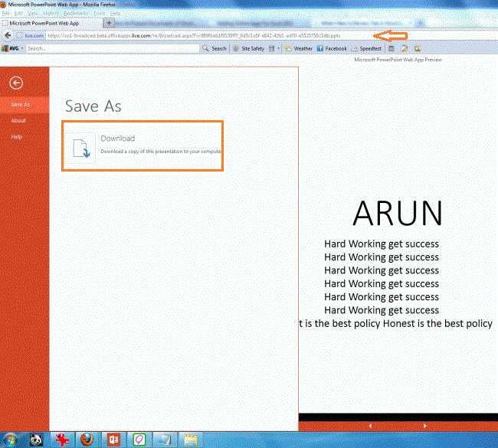Open the Facebook toolbar shortcut
This screenshot has height=448, width=498.
pyautogui.click(x=332, y=48)
